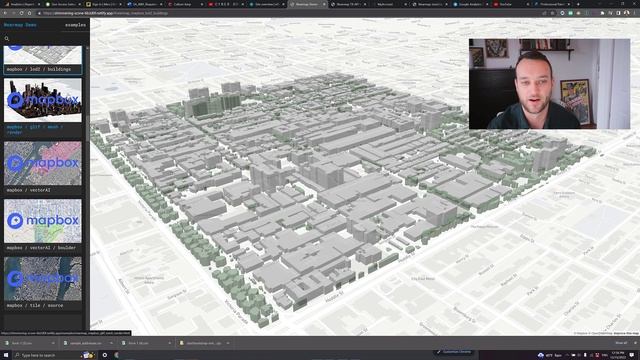Close the active Nearmap Demo tab

click(x=324, y=4)
